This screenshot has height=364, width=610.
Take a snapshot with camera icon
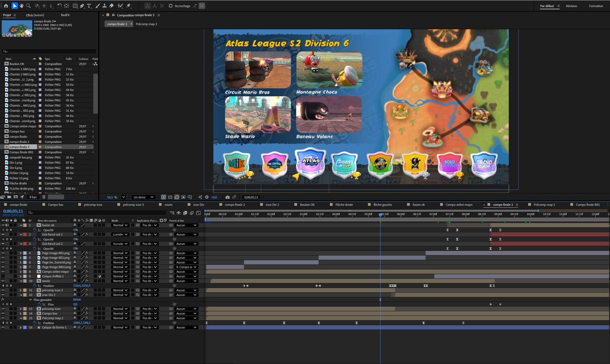tap(227, 197)
